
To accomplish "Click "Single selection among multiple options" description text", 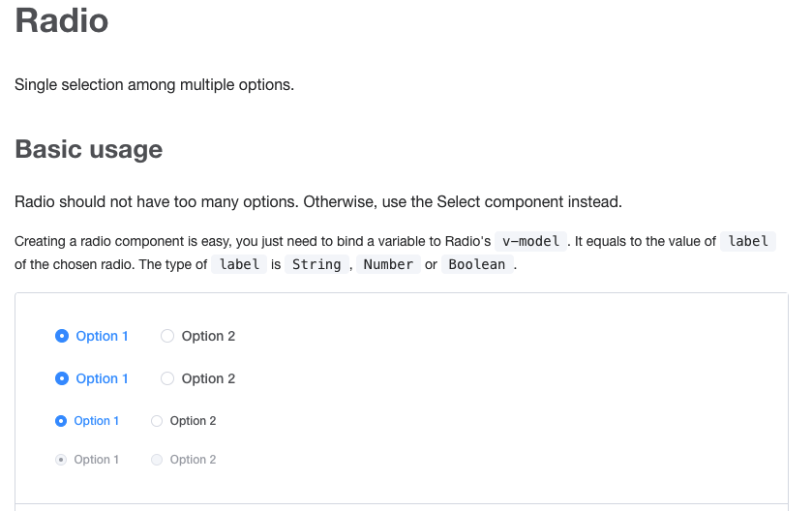I will point(154,84).
